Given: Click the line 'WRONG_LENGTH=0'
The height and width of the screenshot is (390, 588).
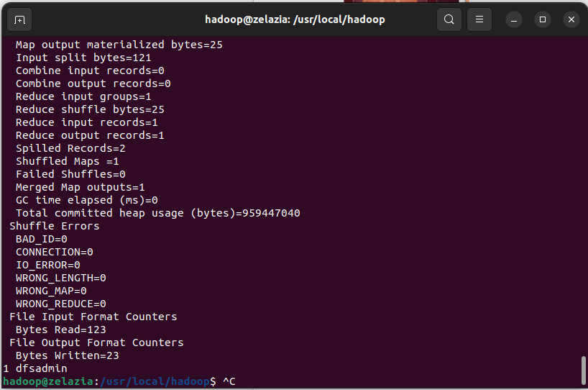Looking at the screenshot, I should coord(61,278).
